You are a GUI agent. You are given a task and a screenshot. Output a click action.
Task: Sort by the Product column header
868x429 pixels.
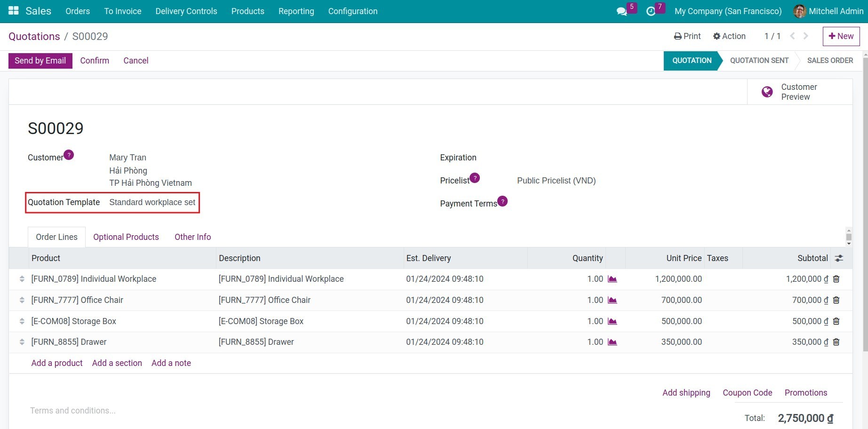tap(46, 258)
